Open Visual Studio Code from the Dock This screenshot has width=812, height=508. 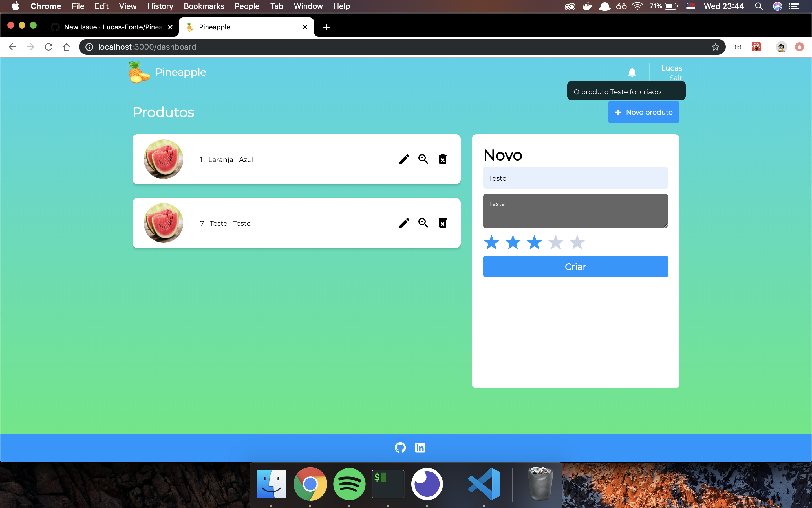tap(484, 484)
